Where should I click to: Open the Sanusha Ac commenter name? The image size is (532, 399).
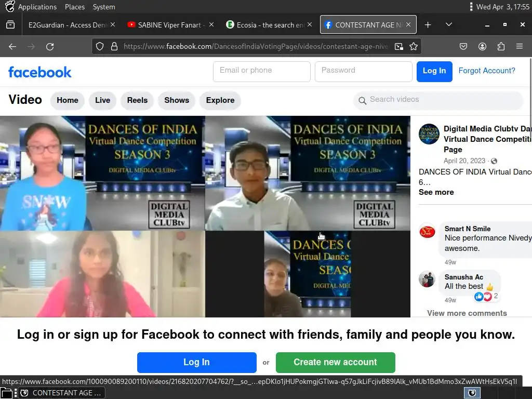[x=463, y=277]
